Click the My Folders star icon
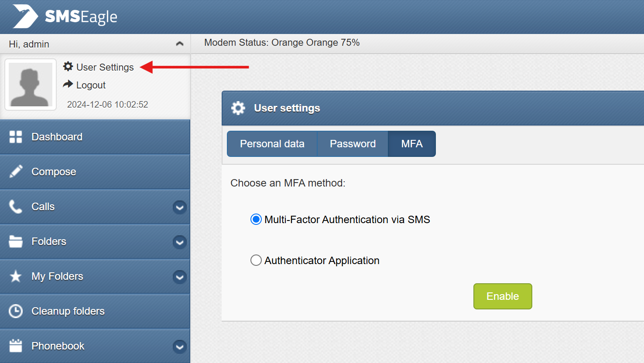Viewport: 644px width, 363px height. (x=16, y=276)
